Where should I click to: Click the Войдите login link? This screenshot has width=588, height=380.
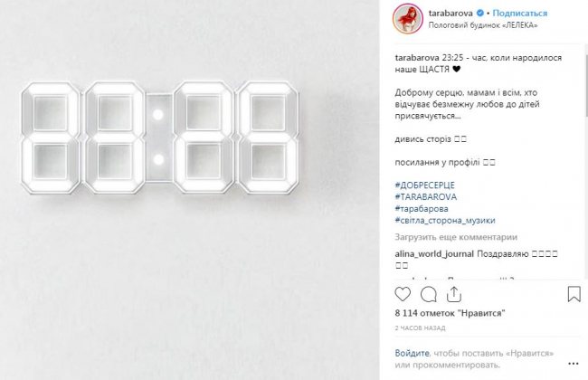click(413, 354)
